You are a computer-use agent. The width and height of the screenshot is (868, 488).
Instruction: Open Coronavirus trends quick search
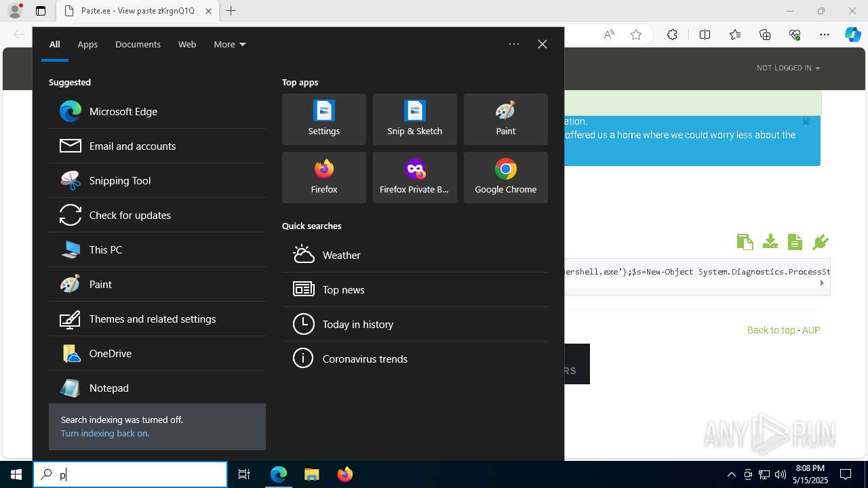[x=415, y=359]
